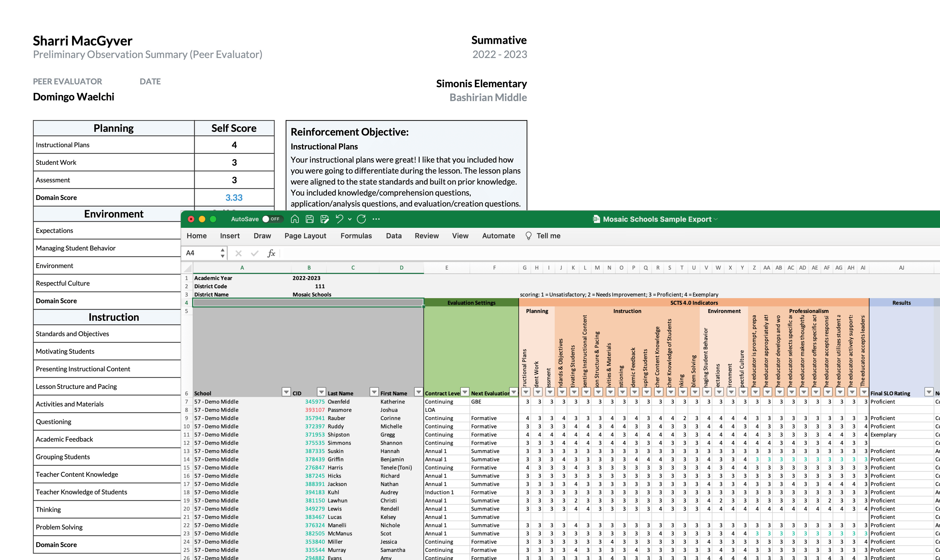The height and width of the screenshot is (560, 940).
Task: Open the Automate tab
Action: pyautogui.click(x=498, y=236)
